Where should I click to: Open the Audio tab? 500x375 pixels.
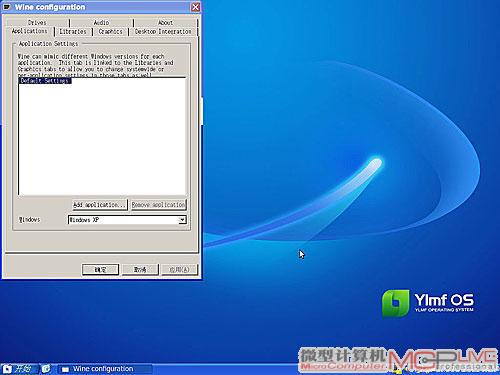[x=101, y=23]
